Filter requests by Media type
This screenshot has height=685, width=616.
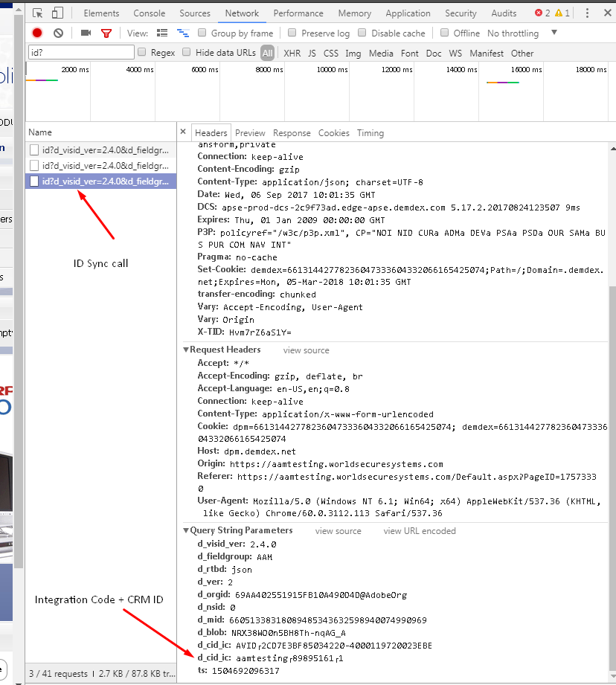pos(381,54)
